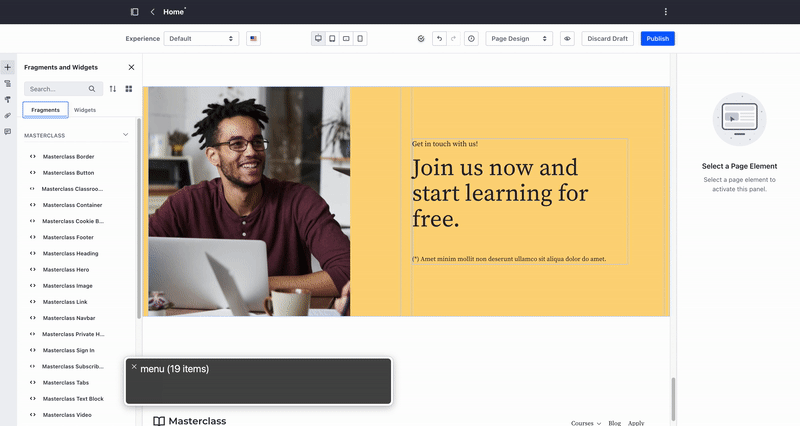Open the change history clock icon

[471, 39]
